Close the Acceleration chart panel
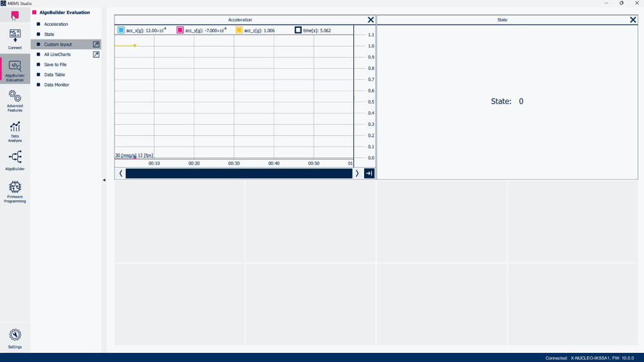644x362 pixels. coord(371,20)
